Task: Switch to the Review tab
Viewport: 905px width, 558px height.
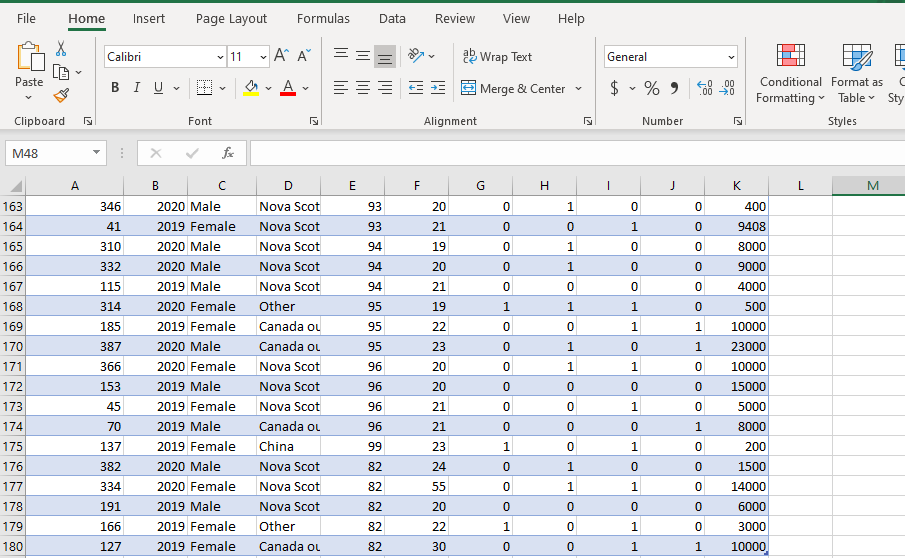Action: pos(455,18)
